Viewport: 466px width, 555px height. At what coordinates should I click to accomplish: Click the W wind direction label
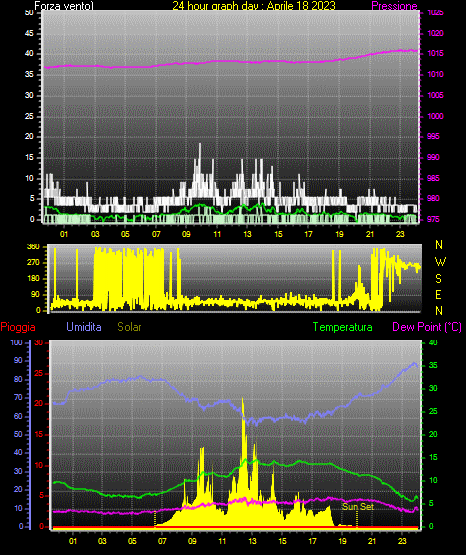coord(440,262)
